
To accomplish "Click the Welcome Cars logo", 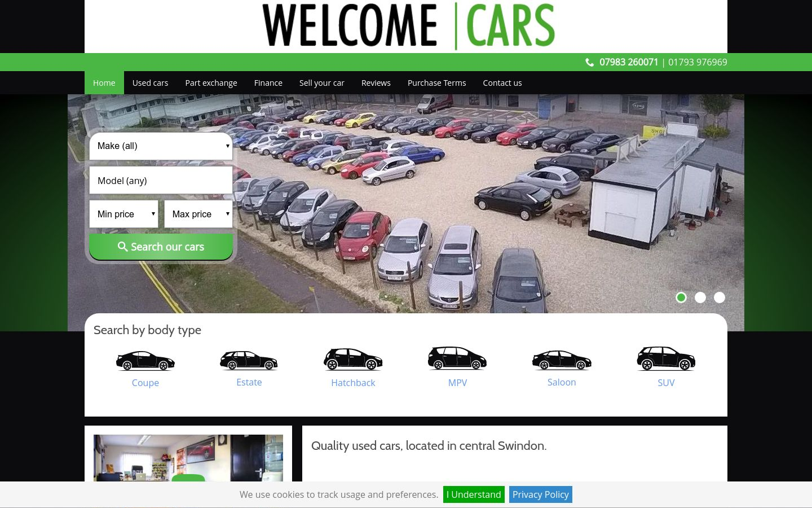I will pos(408,26).
